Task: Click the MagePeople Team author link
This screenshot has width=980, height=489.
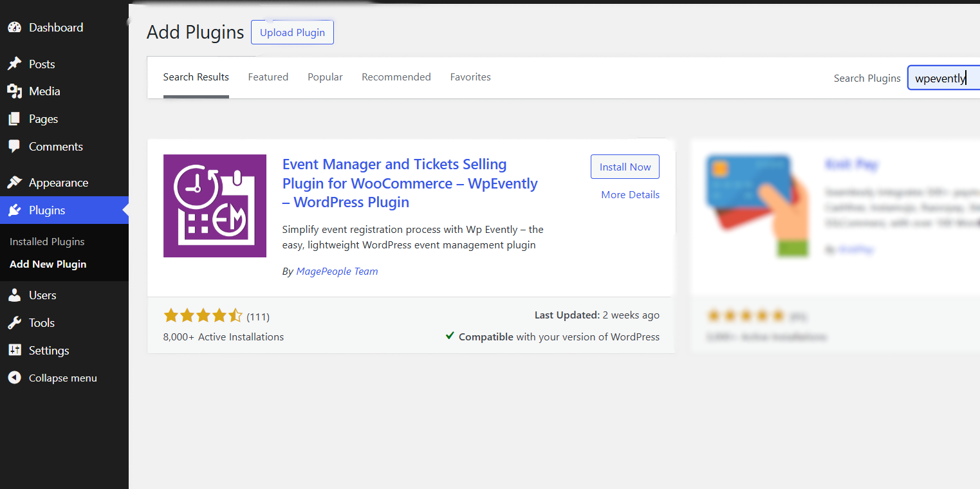Action: (337, 272)
